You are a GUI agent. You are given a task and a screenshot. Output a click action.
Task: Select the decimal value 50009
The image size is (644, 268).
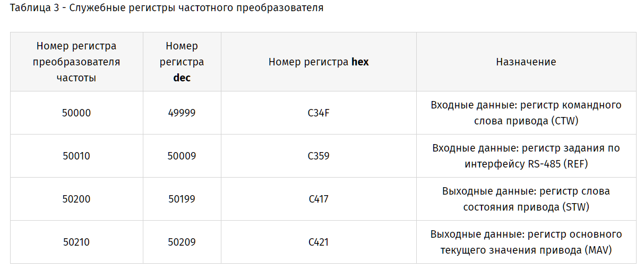click(x=182, y=156)
